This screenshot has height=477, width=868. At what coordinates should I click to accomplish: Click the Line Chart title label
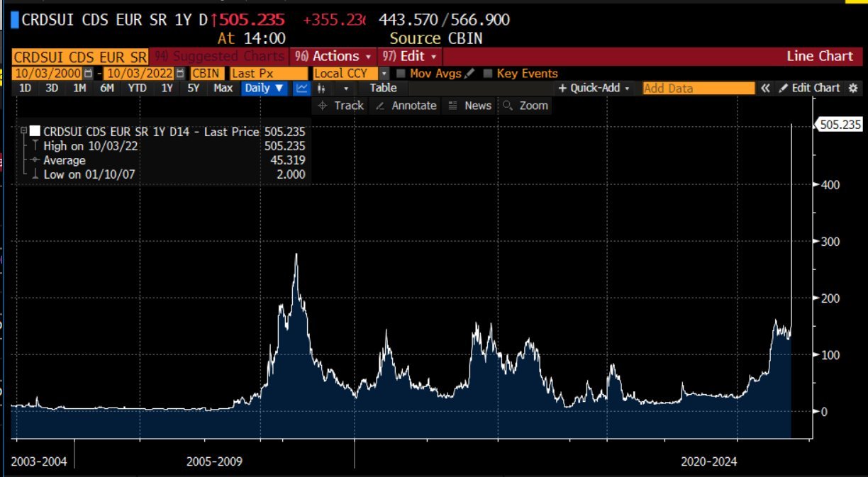click(820, 56)
